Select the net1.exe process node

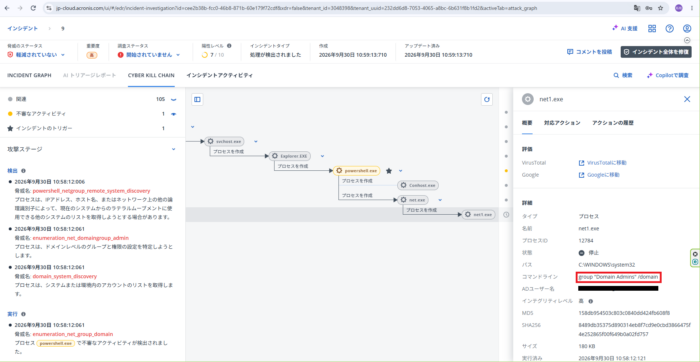pos(479,215)
